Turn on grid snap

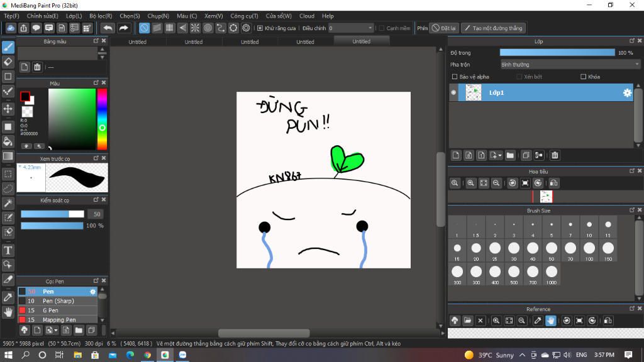pyautogui.click(x=170, y=28)
